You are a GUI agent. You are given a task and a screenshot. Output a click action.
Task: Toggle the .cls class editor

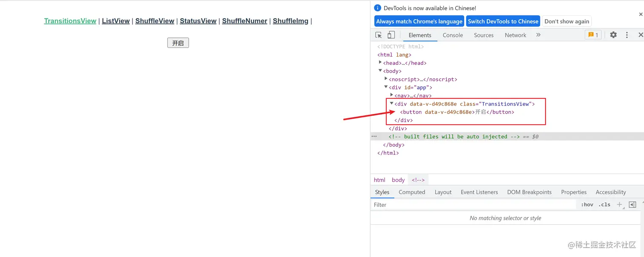click(604, 205)
